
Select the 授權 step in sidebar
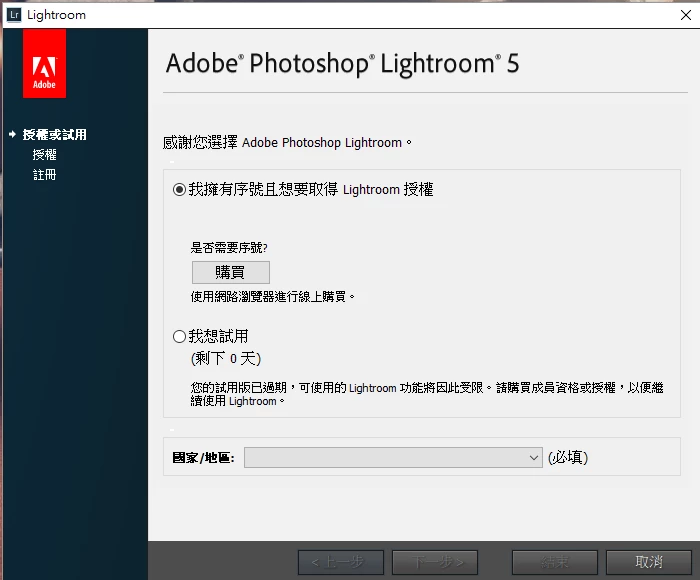point(44,154)
